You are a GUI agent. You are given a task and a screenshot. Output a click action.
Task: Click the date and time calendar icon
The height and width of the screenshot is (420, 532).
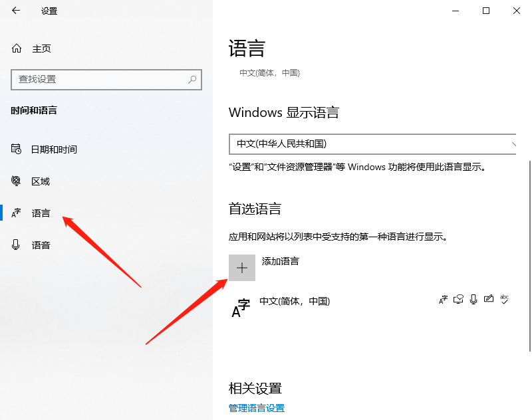click(x=16, y=149)
